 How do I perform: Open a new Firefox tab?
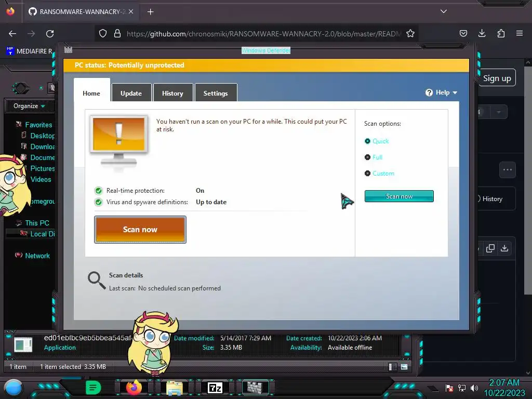pos(150,12)
